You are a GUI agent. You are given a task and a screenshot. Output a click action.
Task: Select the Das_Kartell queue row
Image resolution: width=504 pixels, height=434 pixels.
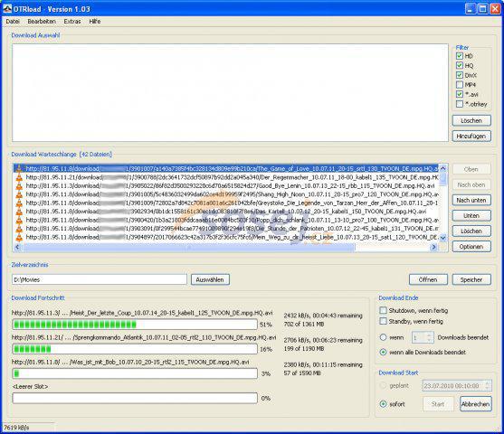click(226, 212)
